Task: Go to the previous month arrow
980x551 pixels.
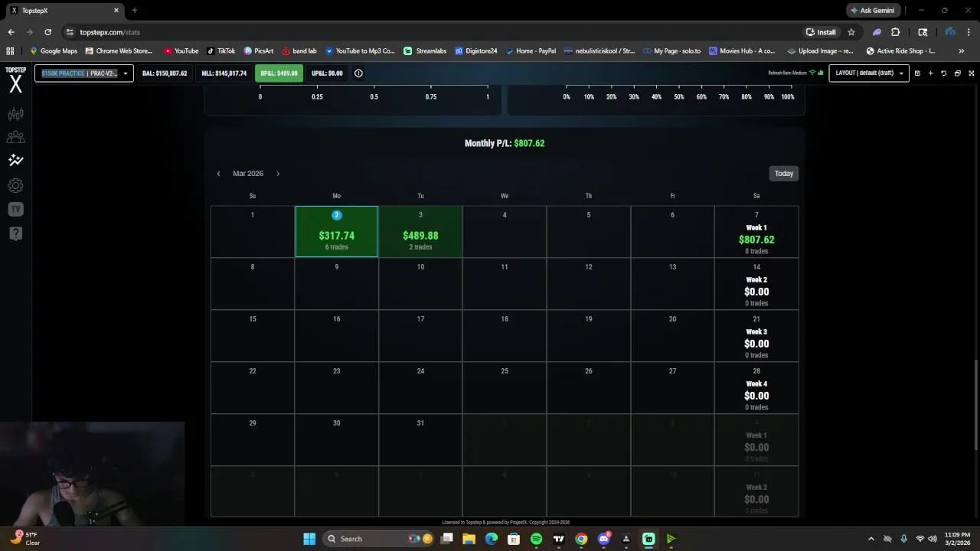Action: (218, 174)
